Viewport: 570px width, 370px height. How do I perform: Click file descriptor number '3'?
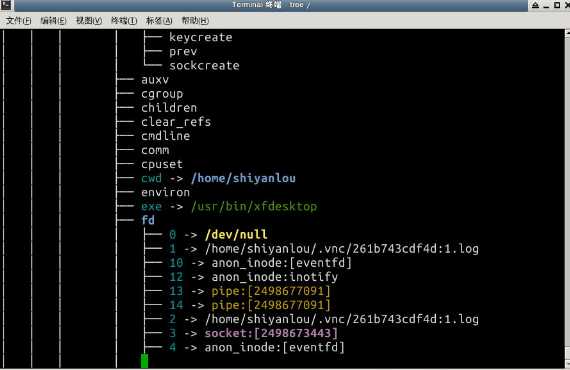click(x=172, y=333)
